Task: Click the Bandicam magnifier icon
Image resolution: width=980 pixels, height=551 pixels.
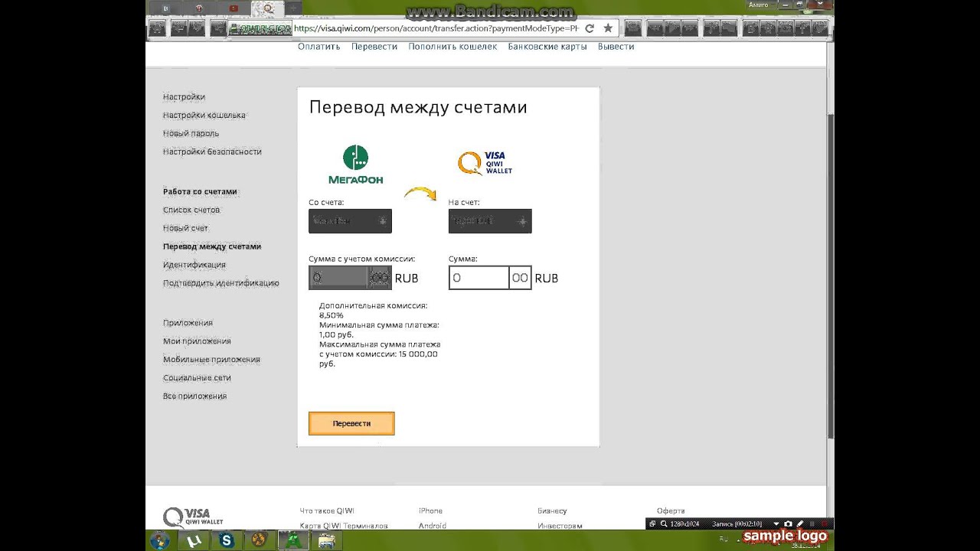Action: [664, 523]
